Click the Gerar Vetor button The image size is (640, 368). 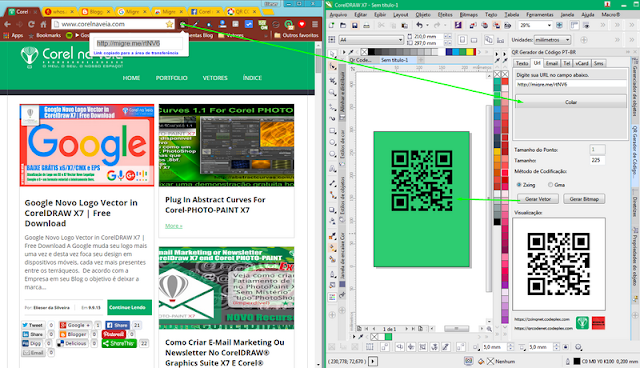pos(538,199)
